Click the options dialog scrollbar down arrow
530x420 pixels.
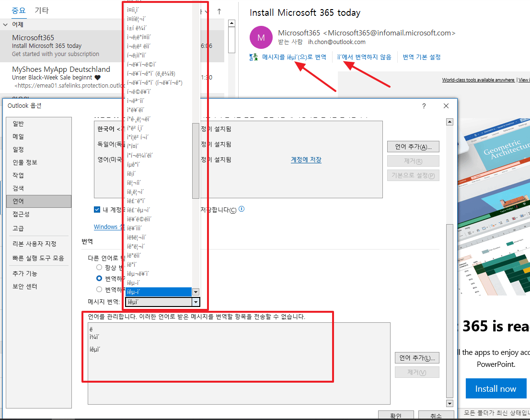pyautogui.click(x=449, y=403)
